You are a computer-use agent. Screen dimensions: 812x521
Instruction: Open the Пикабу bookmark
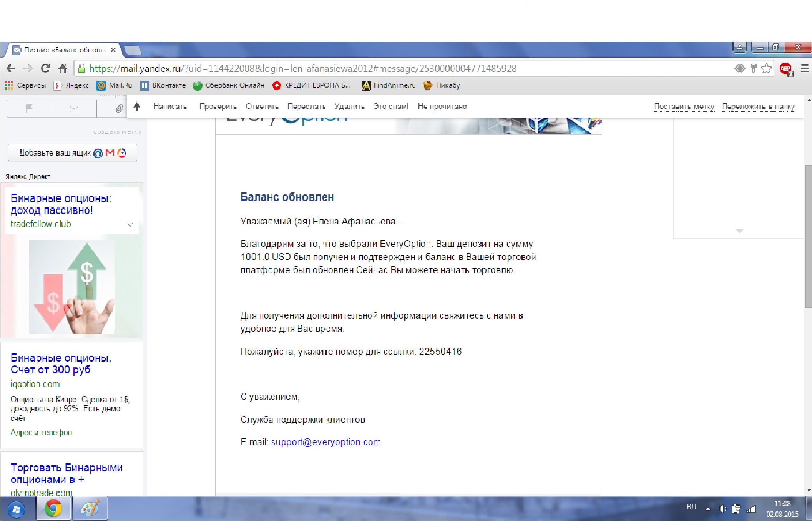coord(442,85)
